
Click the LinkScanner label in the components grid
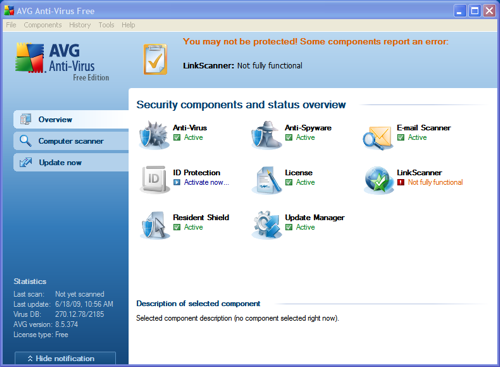(419, 172)
